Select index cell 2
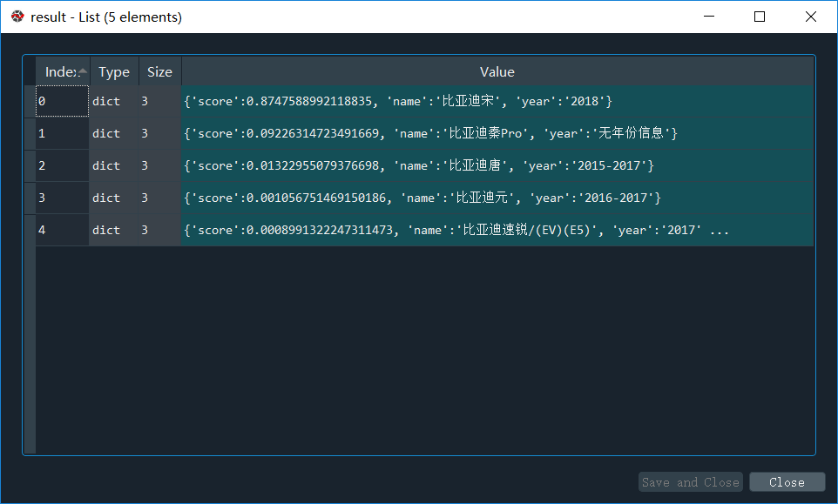This screenshot has height=504, width=838. (62, 165)
